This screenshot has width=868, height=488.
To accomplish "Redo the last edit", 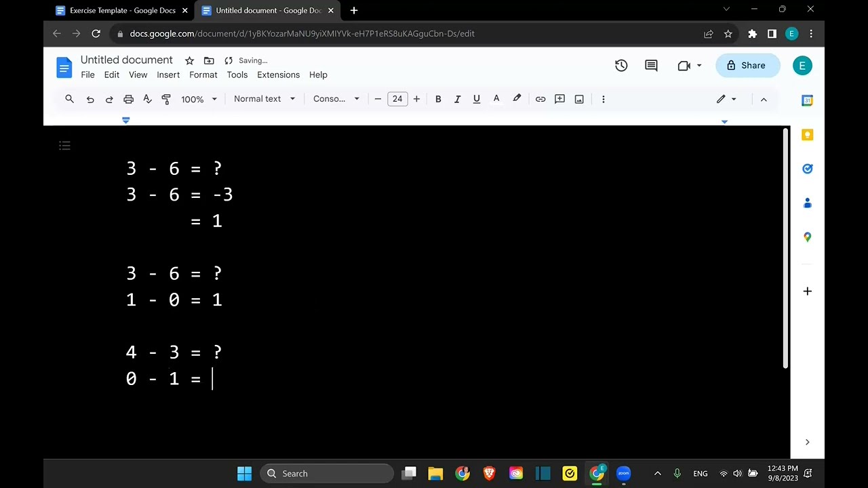I will 109,99.
